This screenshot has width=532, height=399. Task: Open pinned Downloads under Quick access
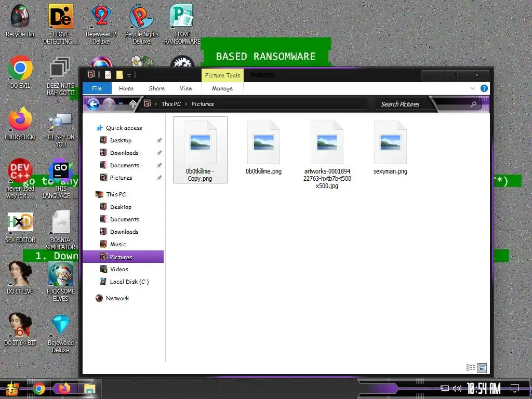[124, 153]
